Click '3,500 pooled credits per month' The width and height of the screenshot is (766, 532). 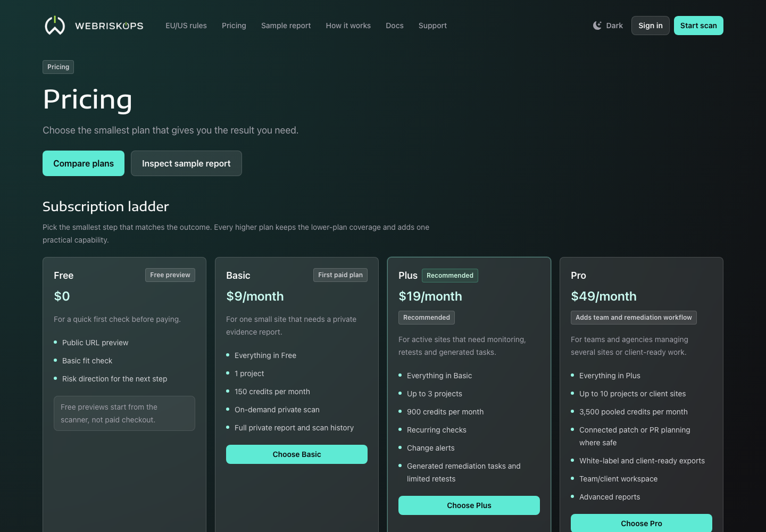coord(634,412)
